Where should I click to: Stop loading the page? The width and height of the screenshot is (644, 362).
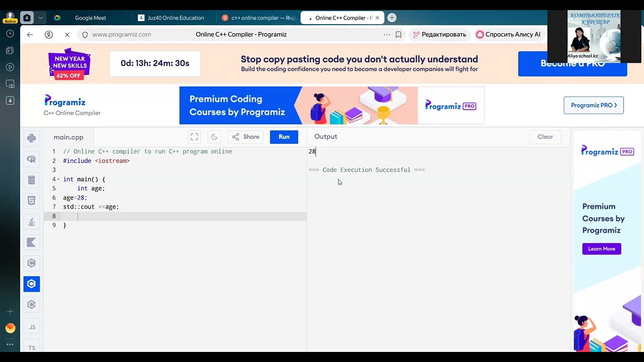click(x=67, y=35)
